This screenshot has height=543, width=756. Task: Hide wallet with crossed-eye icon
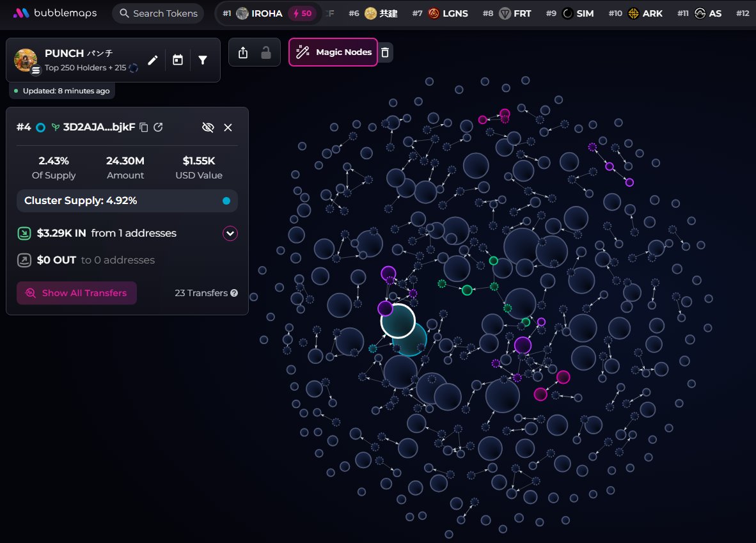207,127
